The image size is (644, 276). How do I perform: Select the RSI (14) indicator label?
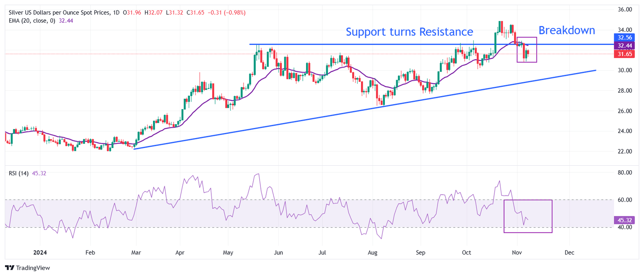pos(19,173)
